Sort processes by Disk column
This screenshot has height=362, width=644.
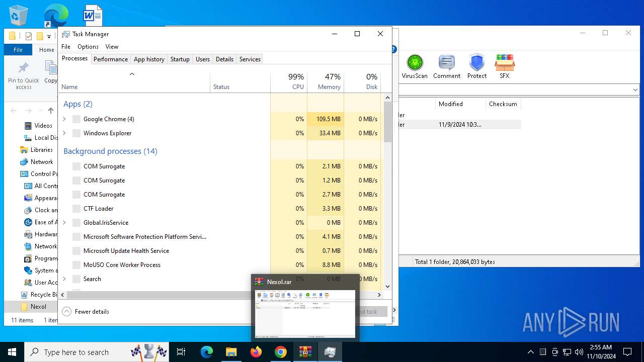pos(362,82)
